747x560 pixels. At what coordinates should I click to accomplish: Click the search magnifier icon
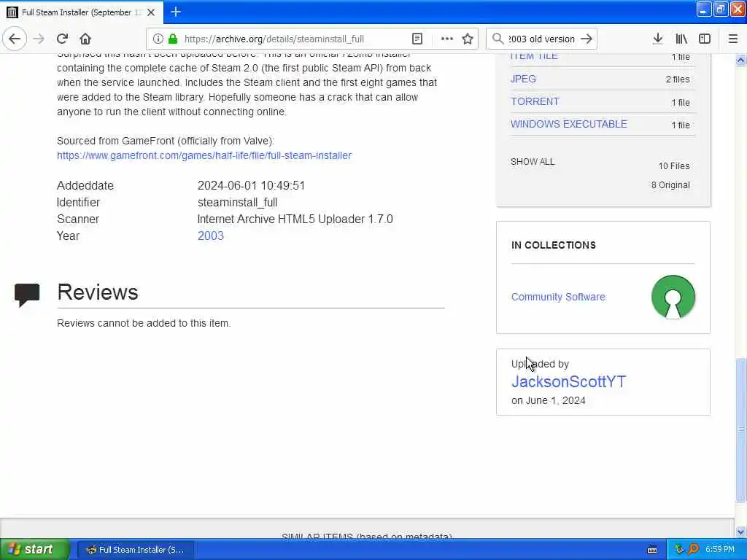[x=498, y=39]
